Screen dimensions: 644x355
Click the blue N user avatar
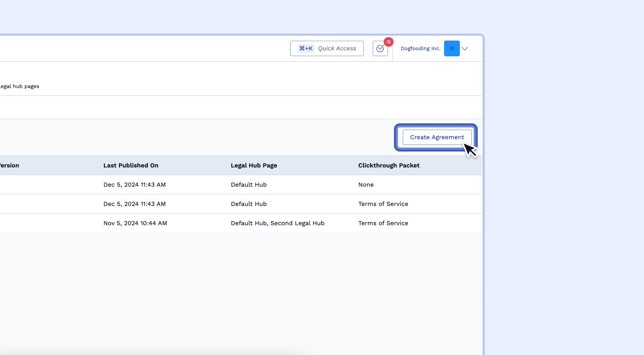(452, 48)
